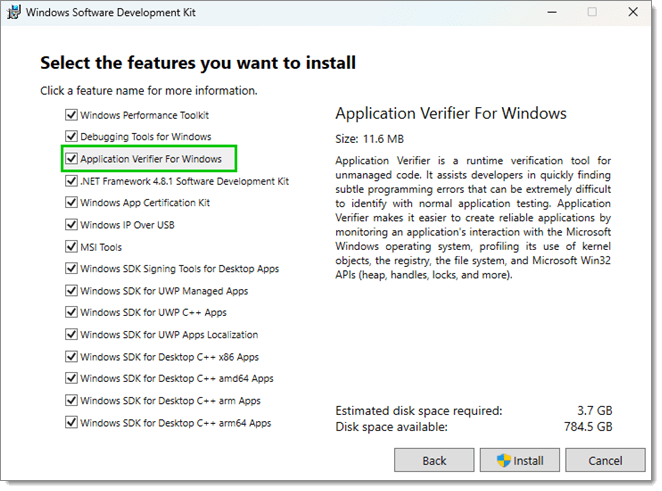Minimize the Windows Software Development Kit window
Viewport: 662px width, 491px height.
552,12
